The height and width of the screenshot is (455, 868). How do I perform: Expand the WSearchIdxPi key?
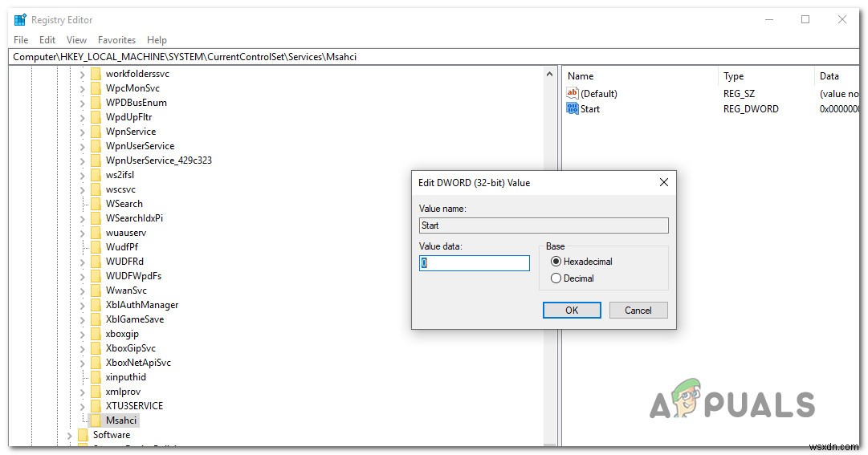pyautogui.click(x=82, y=218)
